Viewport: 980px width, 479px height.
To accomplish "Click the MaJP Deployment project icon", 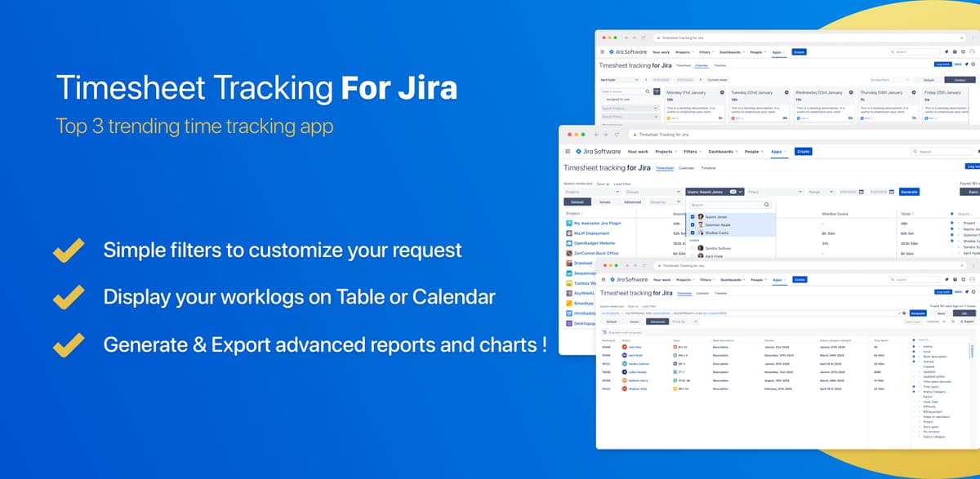I will (568, 233).
